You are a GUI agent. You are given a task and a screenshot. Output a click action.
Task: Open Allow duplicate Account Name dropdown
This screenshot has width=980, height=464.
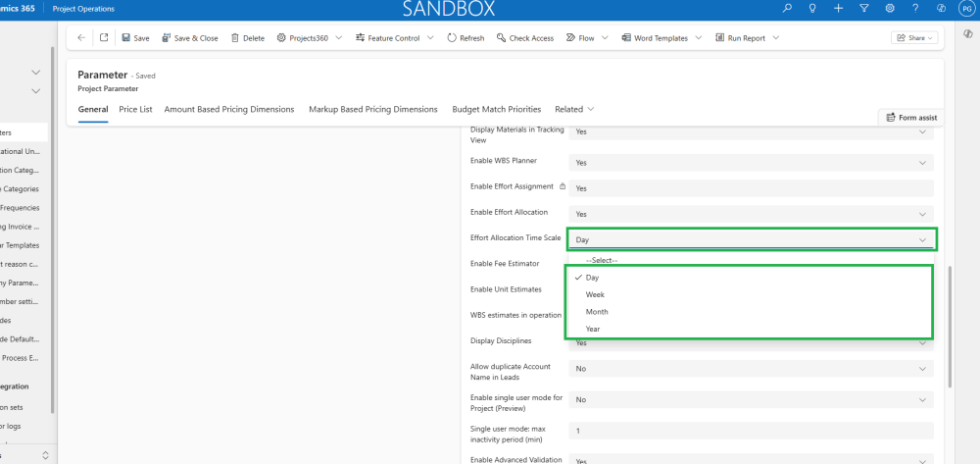751,369
